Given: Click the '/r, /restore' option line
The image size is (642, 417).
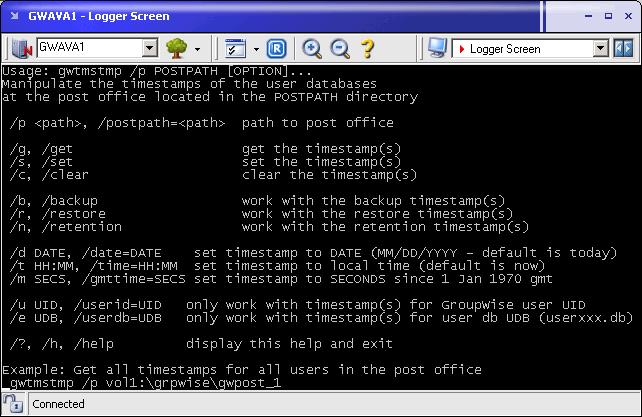Looking at the screenshot, I should [x=262, y=214].
